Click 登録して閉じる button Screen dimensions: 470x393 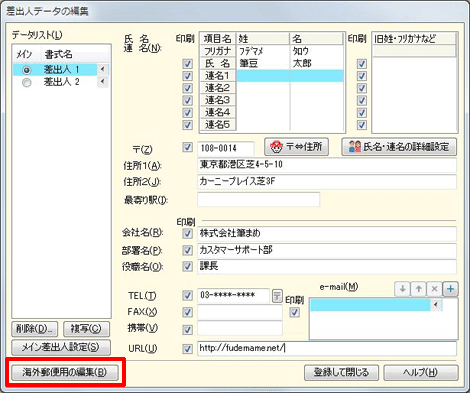pyautogui.click(x=341, y=372)
